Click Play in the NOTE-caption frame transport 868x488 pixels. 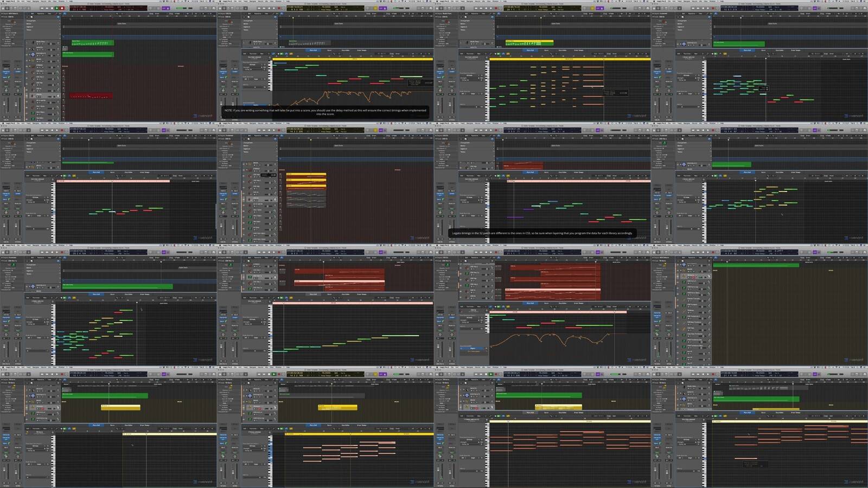(273, 8)
